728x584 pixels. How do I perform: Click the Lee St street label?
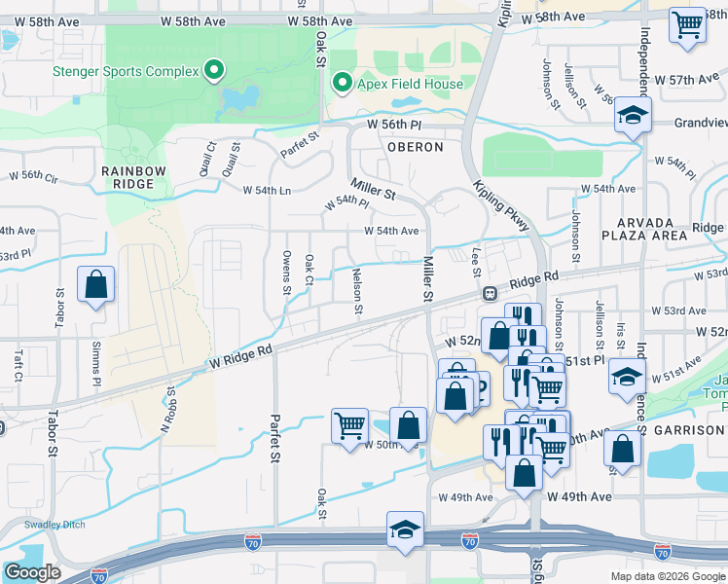click(476, 262)
